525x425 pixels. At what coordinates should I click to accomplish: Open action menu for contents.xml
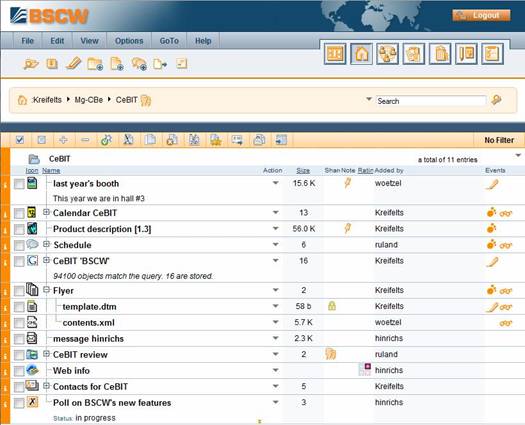[276, 322]
